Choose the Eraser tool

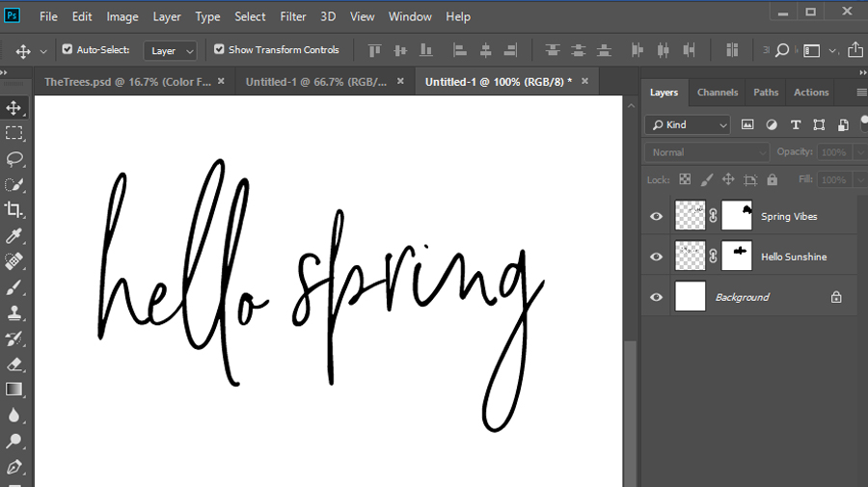click(14, 365)
